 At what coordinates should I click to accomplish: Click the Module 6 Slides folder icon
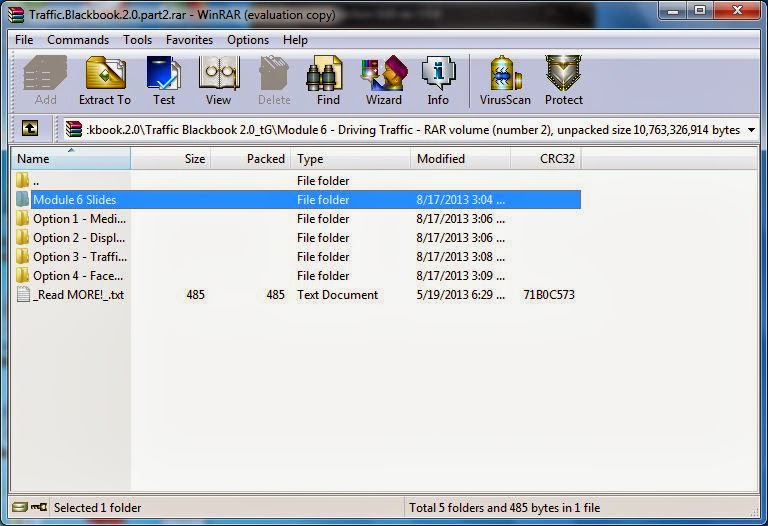23,199
